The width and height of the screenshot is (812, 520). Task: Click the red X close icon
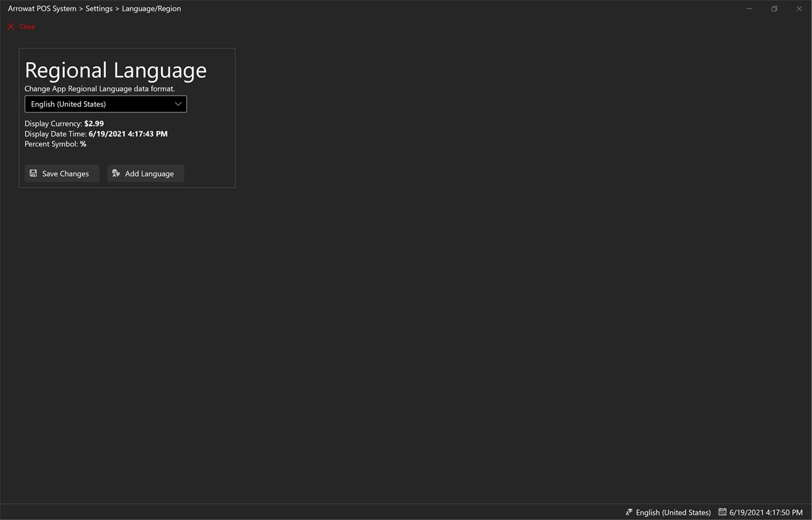pyautogui.click(x=11, y=26)
